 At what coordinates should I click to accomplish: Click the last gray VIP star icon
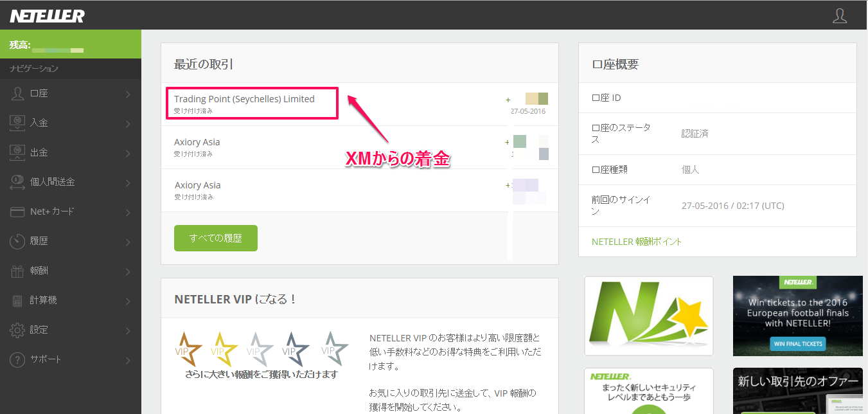click(334, 349)
